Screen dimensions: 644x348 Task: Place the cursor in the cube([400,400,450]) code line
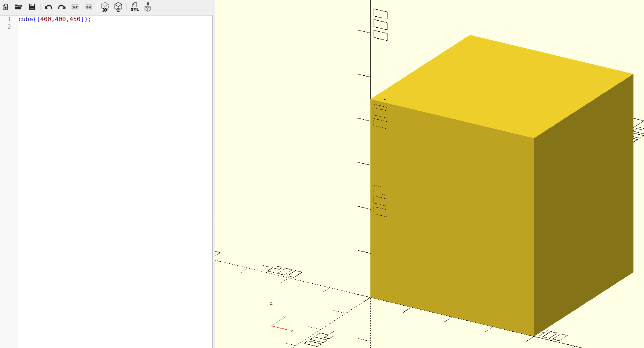pos(54,19)
